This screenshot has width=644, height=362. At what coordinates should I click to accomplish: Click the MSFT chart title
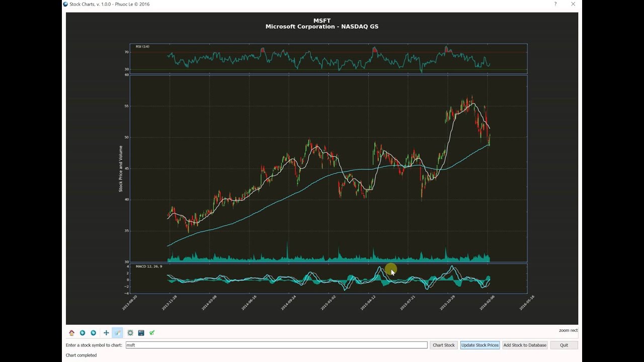tap(322, 21)
